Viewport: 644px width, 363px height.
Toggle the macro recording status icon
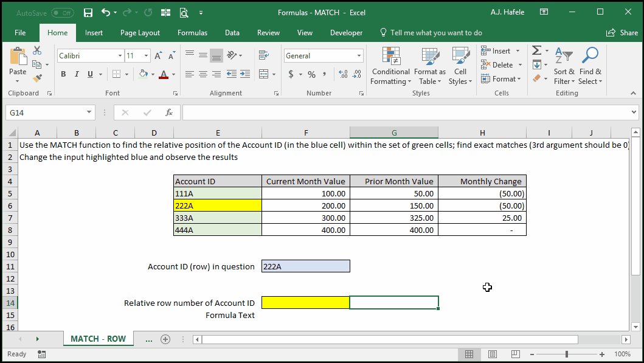click(x=41, y=354)
